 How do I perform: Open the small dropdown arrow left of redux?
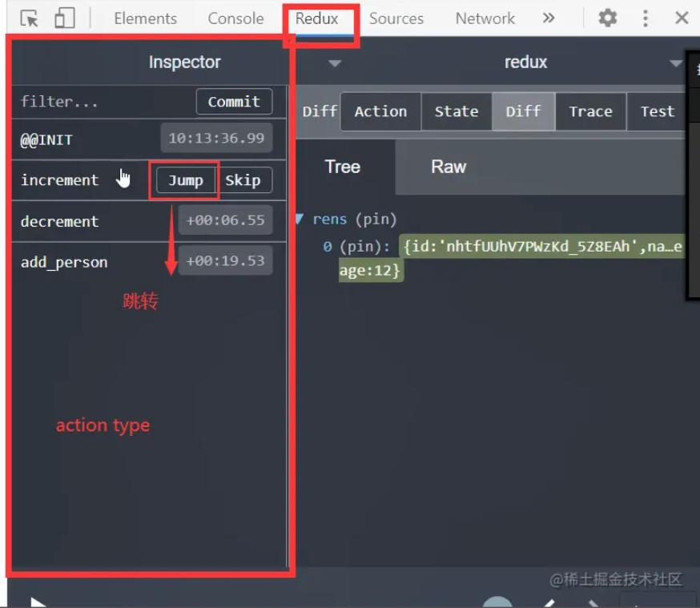[336, 62]
